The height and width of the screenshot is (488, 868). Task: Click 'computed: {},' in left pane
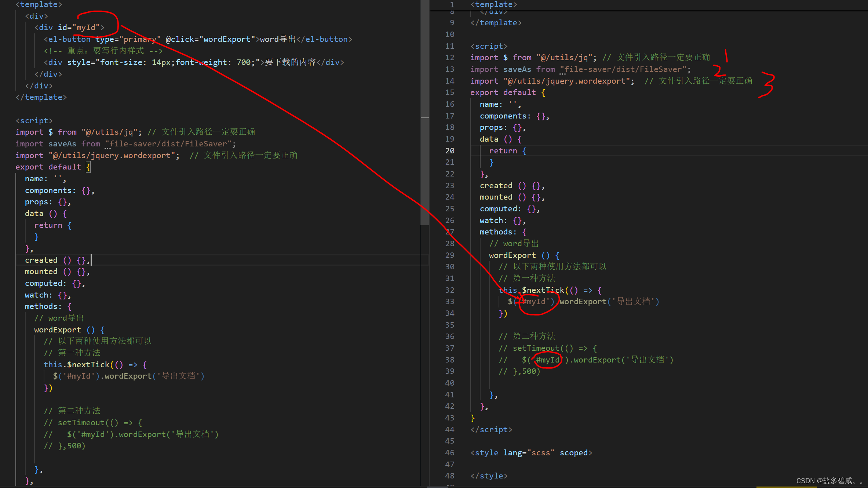pyautogui.click(x=55, y=283)
